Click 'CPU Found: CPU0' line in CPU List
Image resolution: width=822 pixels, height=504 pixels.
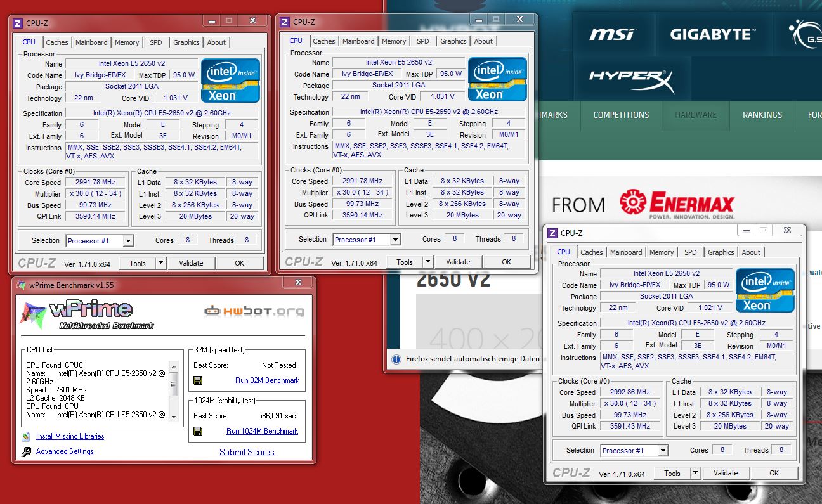coord(55,365)
